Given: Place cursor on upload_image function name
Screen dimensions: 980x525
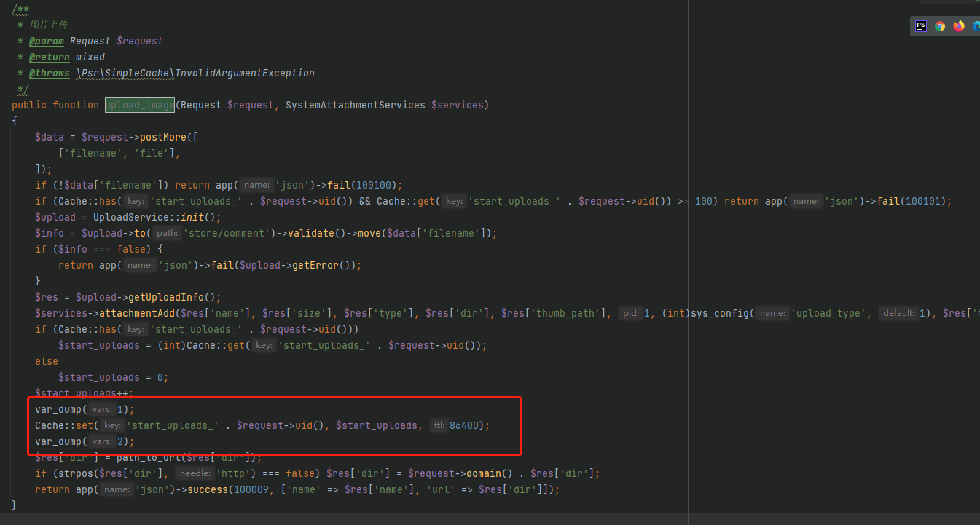Looking at the screenshot, I should (x=140, y=105).
